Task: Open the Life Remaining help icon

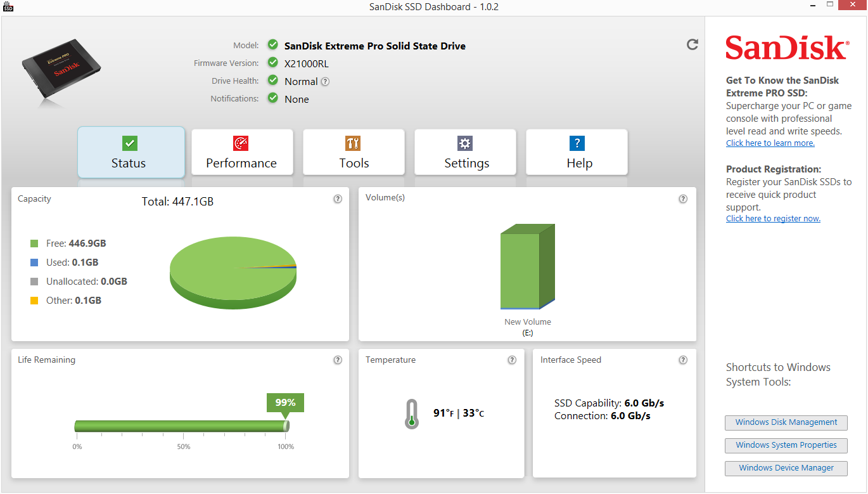Action: click(x=338, y=360)
